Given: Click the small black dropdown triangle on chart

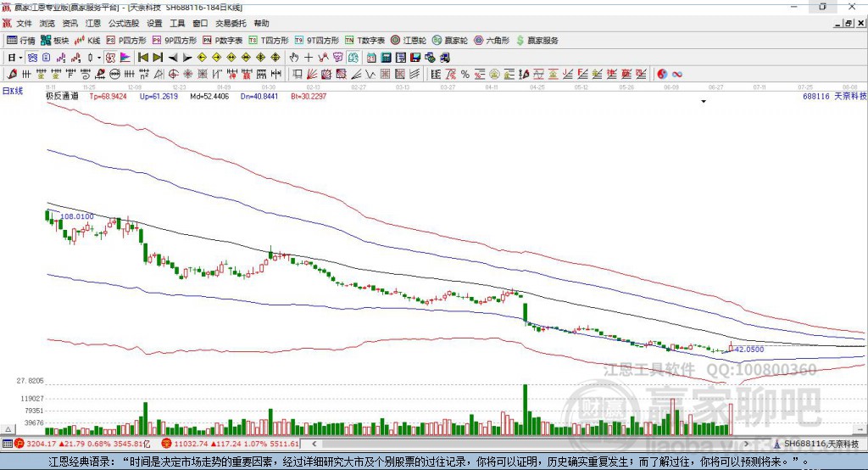Looking at the screenshot, I should pos(704,102).
